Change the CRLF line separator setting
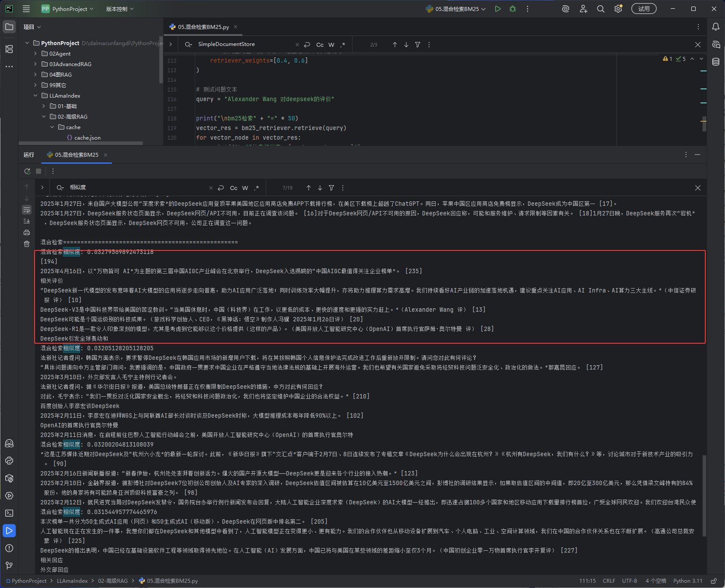 pyautogui.click(x=609, y=581)
